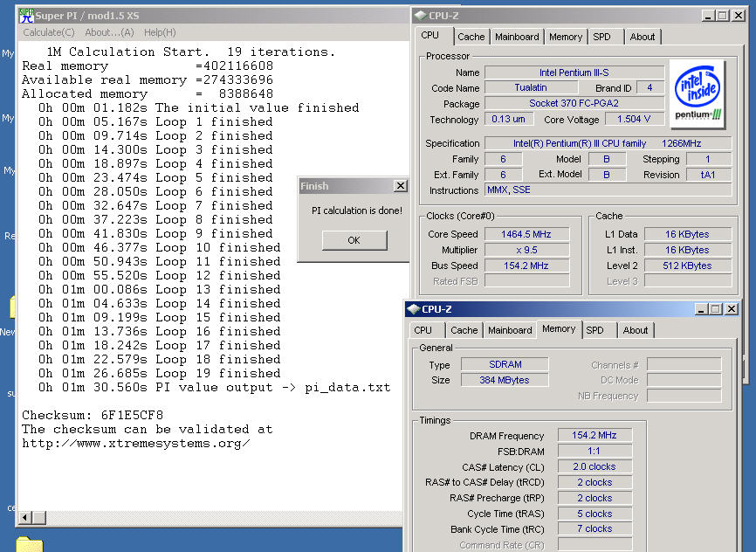Click the Super PI horizontal scrollbar left arrow
This screenshot has height=552, width=756.
(x=24, y=518)
